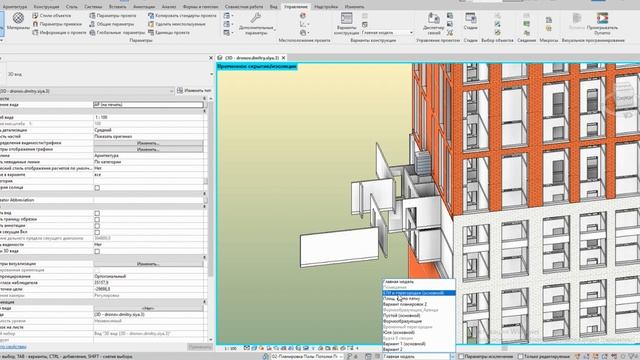Viewport: 640px width, 360px height.
Task: Open the Главная модель dropdown in ribbon
Action: click(x=387, y=33)
